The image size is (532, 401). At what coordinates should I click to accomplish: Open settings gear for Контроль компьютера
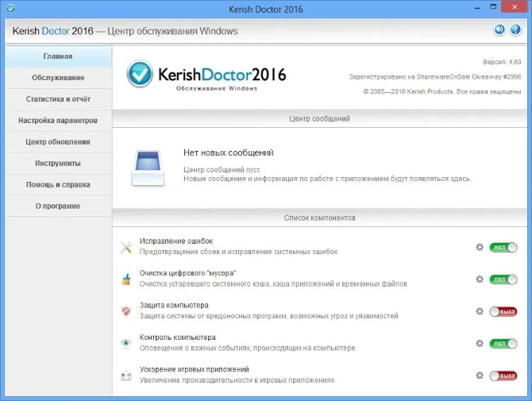(x=480, y=343)
